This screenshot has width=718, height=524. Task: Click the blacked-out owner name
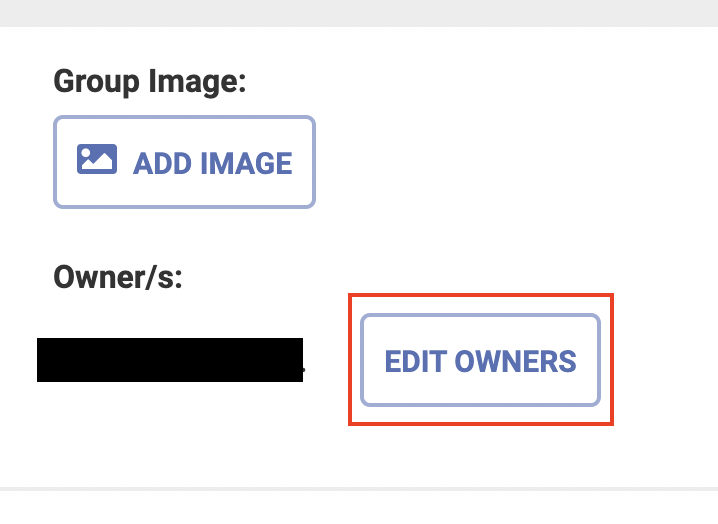click(x=170, y=360)
